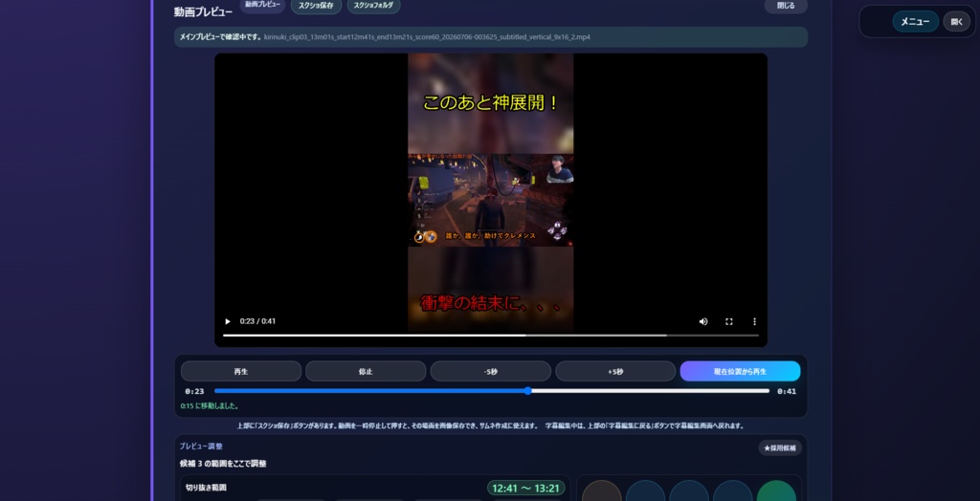
Task: Click the ★採用候補 button
Action: coord(780,447)
